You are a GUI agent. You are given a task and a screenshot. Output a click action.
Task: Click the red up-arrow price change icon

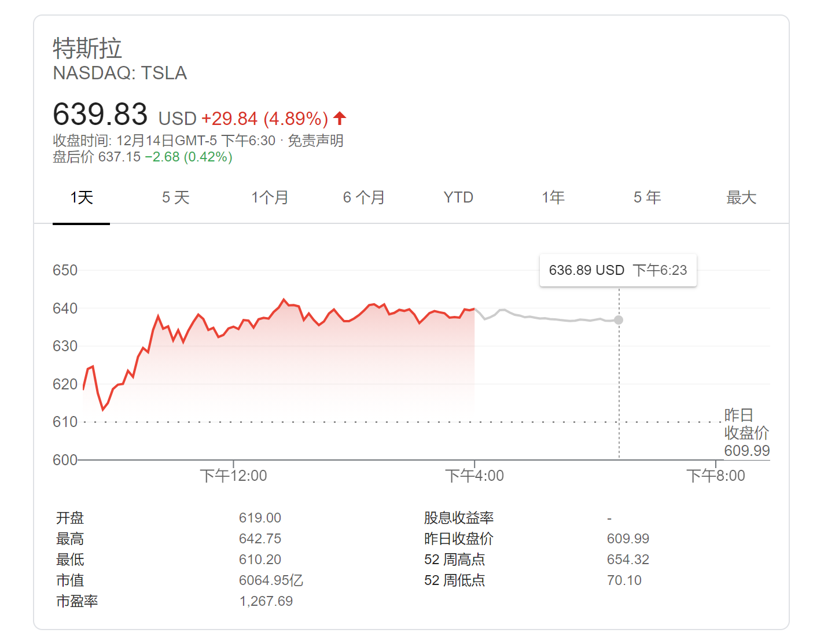(340, 119)
